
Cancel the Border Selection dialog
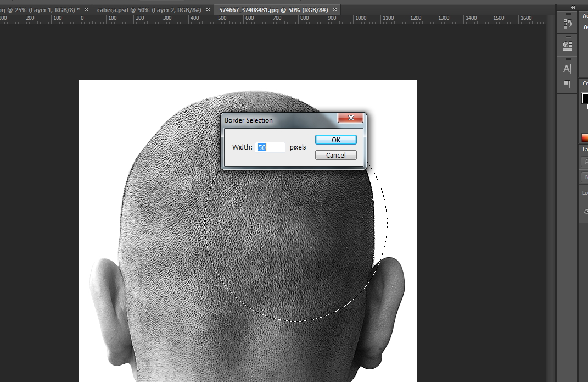click(336, 155)
